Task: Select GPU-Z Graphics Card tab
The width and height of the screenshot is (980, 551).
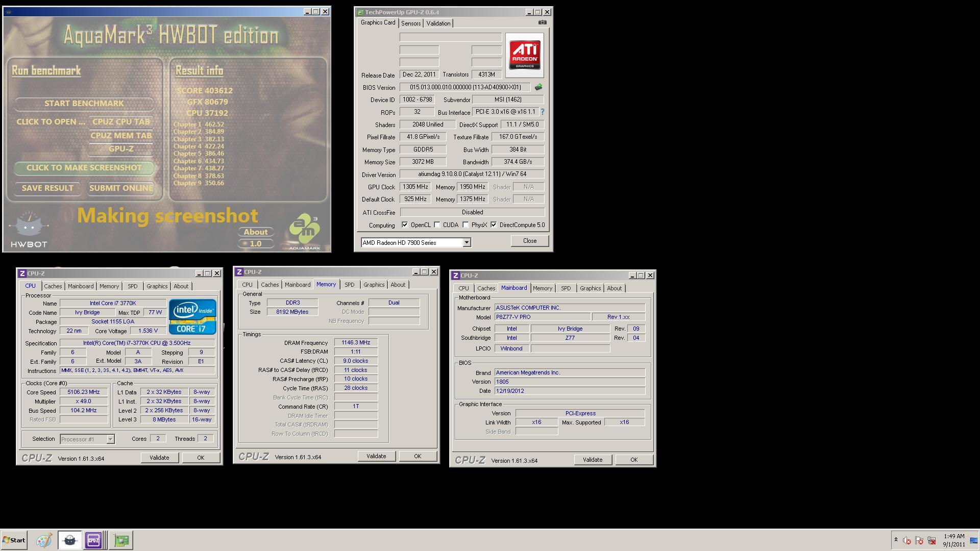Action: [x=378, y=22]
